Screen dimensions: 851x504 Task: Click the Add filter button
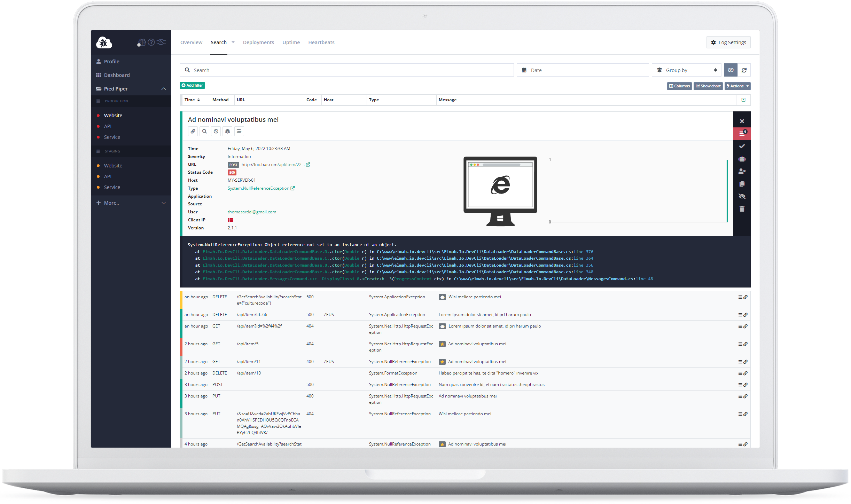(x=192, y=85)
